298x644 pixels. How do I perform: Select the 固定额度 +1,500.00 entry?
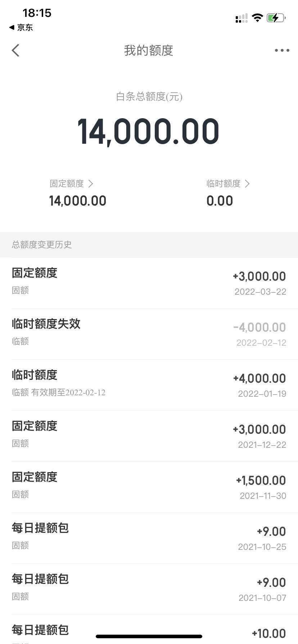(x=149, y=487)
